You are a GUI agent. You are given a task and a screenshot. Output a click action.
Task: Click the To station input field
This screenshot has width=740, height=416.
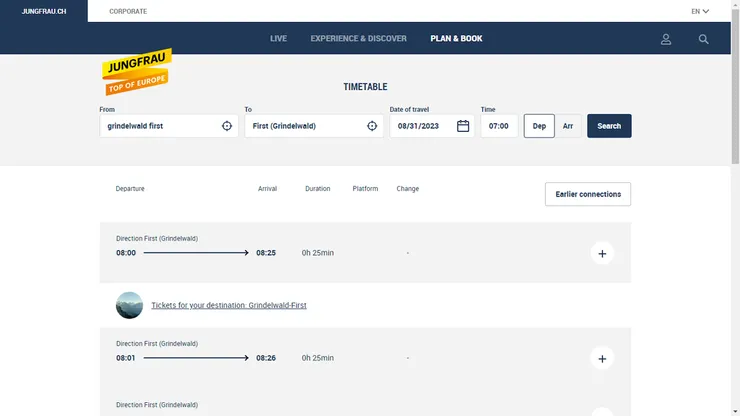(314, 126)
